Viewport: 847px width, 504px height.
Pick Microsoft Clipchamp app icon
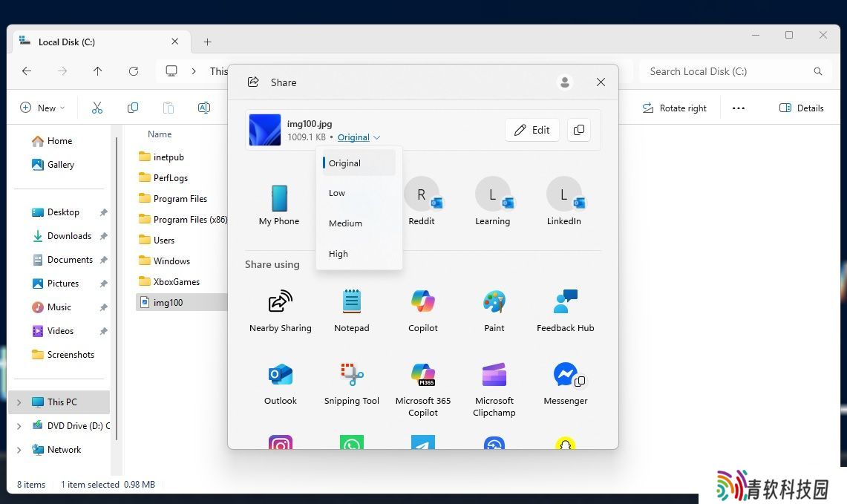pyautogui.click(x=494, y=375)
